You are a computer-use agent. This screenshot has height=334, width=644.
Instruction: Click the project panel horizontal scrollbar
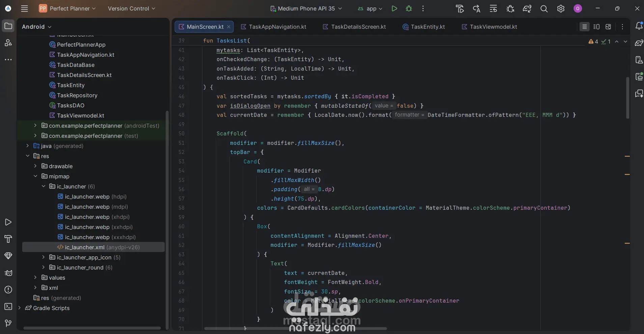click(92, 328)
